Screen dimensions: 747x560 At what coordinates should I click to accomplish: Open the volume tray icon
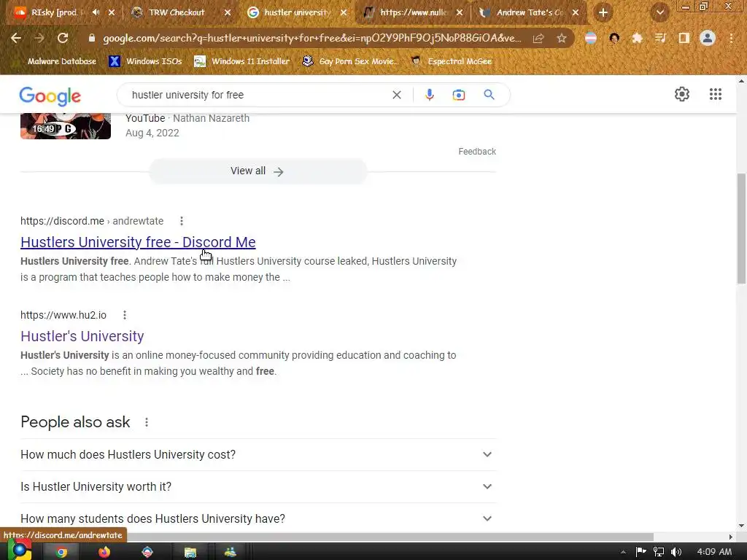pyautogui.click(x=676, y=552)
